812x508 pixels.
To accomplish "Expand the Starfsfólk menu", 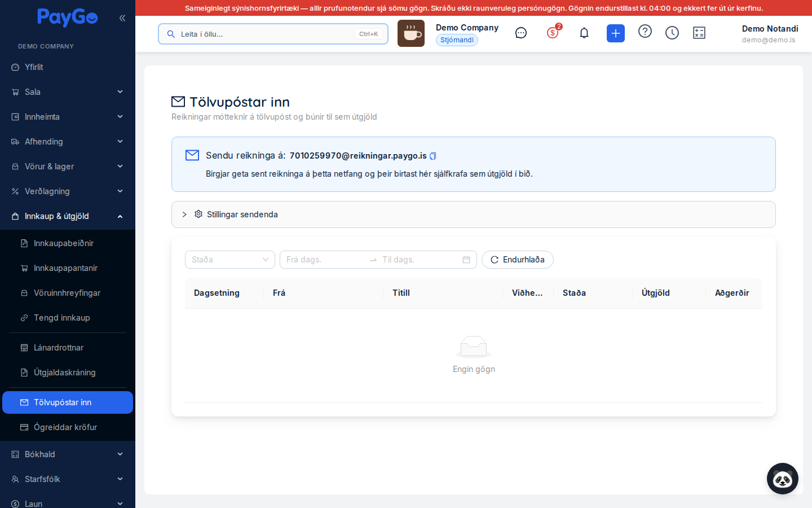I will [68, 479].
